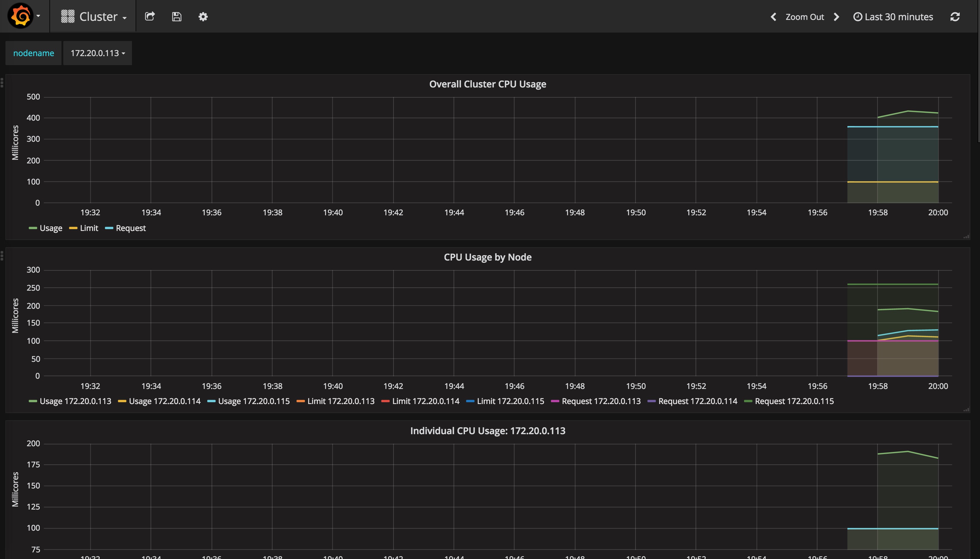
Task: Open the Overall Cluster CPU Usage panel menu
Action: [x=487, y=84]
